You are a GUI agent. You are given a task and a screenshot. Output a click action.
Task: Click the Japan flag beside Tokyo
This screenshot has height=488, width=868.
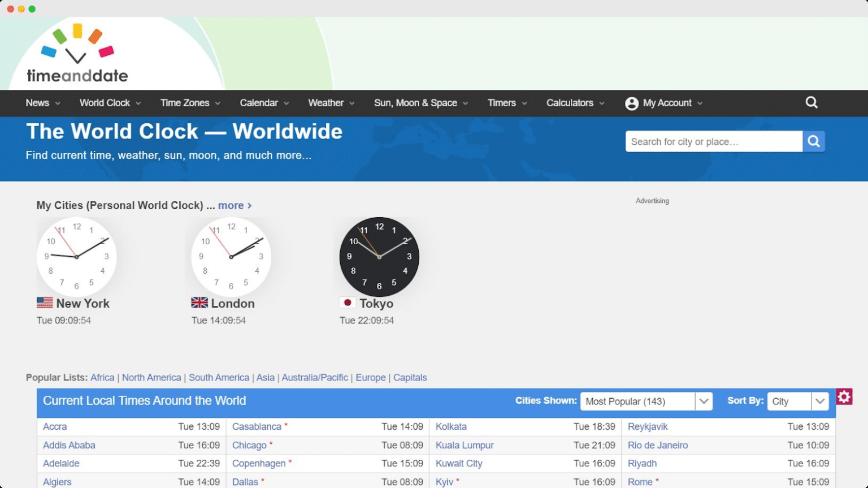pos(348,303)
